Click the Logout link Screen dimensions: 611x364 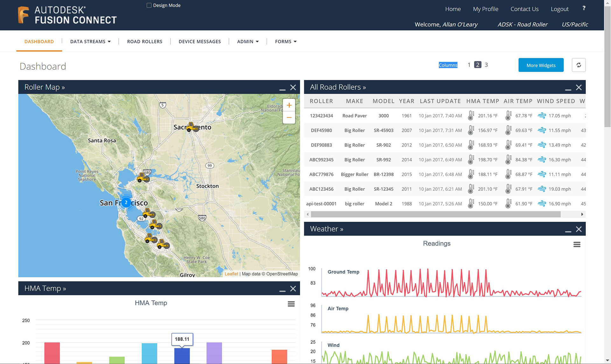[x=559, y=9]
